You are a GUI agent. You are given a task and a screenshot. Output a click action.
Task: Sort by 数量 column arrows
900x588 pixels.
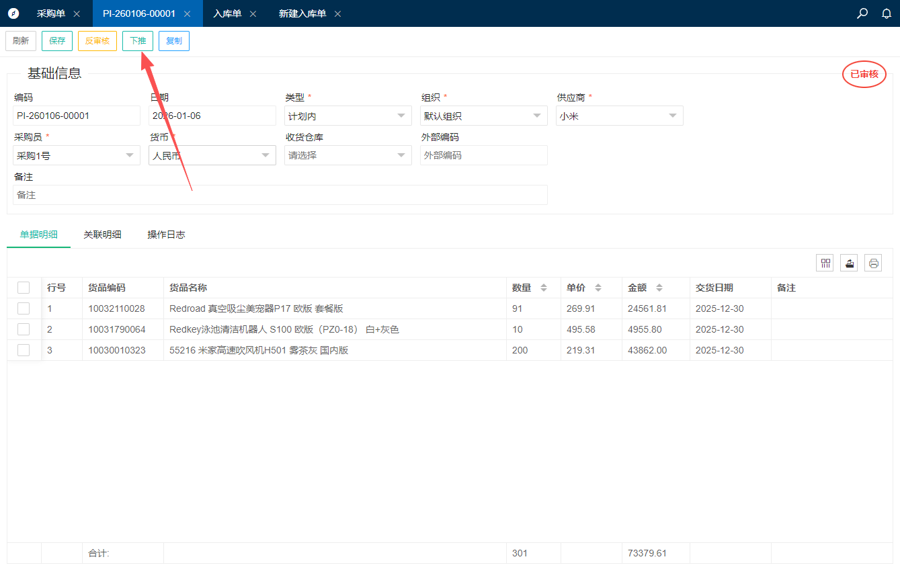tap(544, 288)
